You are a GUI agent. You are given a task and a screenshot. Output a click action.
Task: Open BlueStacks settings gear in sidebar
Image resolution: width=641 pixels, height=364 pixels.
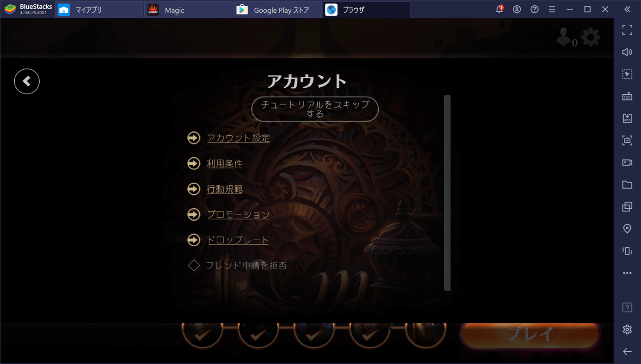pyautogui.click(x=627, y=330)
